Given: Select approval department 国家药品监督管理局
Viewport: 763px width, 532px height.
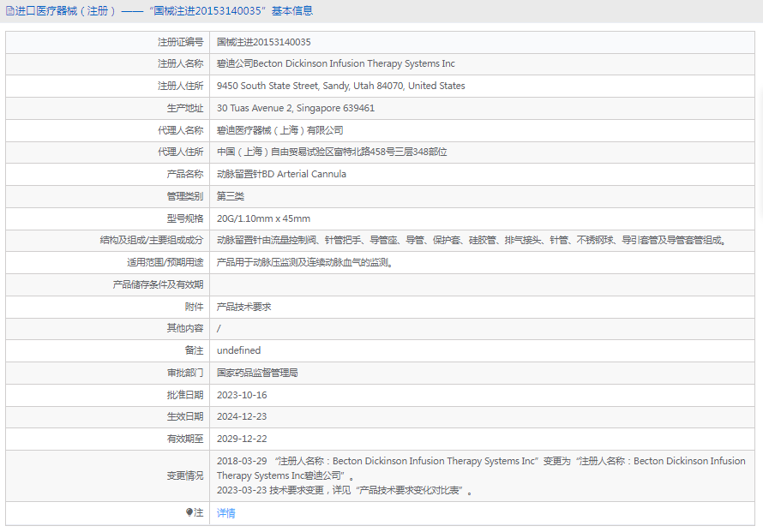Looking at the screenshot, I should 257,373.
